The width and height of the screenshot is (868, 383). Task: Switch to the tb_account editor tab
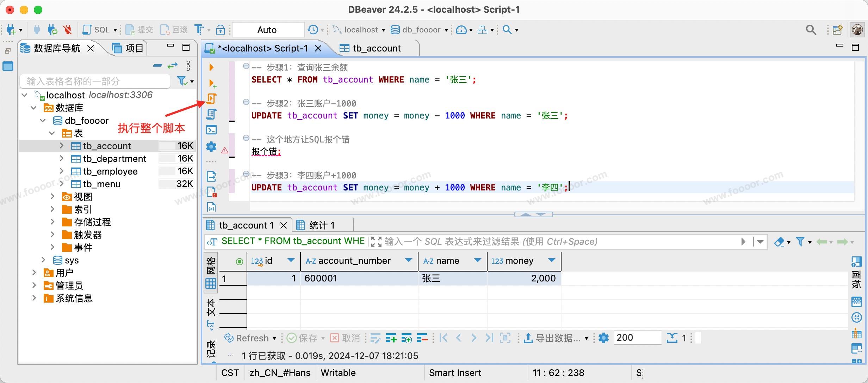(x=376, y=48)
